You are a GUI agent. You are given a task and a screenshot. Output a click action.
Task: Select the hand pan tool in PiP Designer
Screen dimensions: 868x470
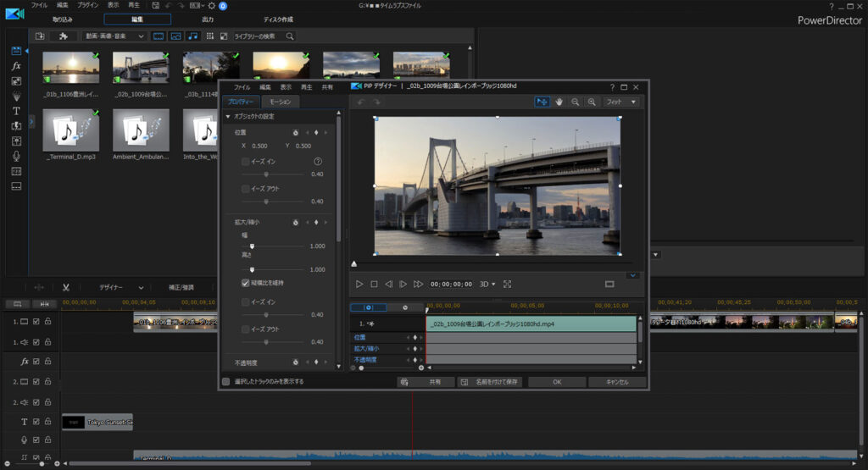click(559, 102)
